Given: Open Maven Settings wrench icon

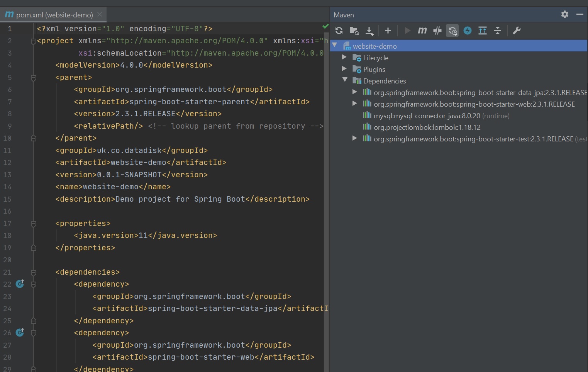Looking at the screenshot, I should coord(517,31).
